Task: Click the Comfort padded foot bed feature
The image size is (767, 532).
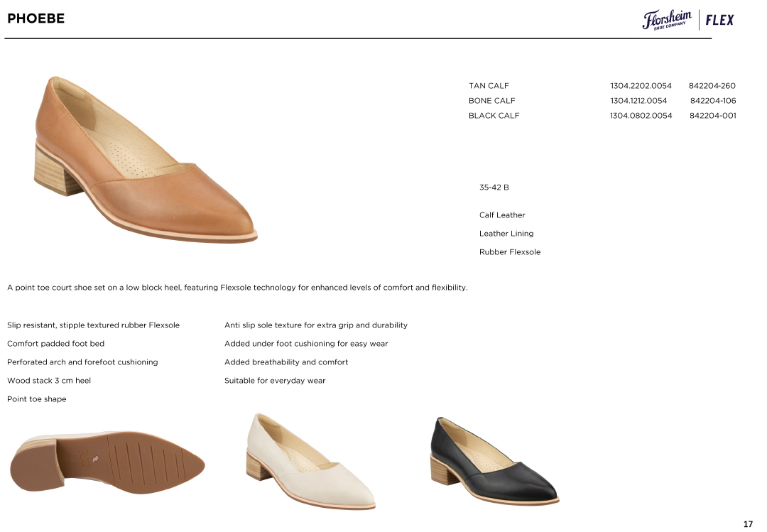Action: tap(55, 344)
